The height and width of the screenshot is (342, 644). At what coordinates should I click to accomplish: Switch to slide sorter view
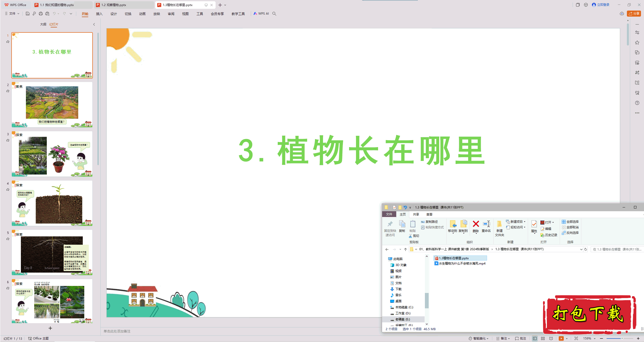pyautogui.click(x=543, y=338)
